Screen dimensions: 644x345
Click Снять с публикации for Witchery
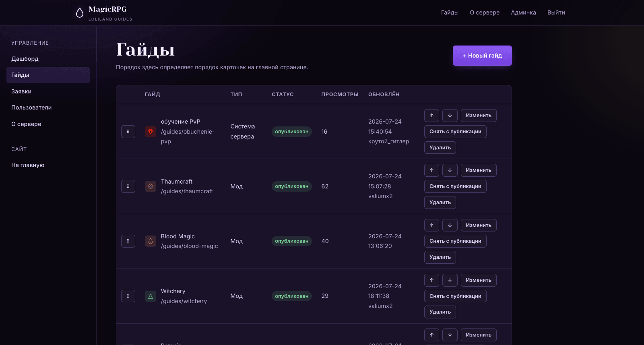pos(455,296)
